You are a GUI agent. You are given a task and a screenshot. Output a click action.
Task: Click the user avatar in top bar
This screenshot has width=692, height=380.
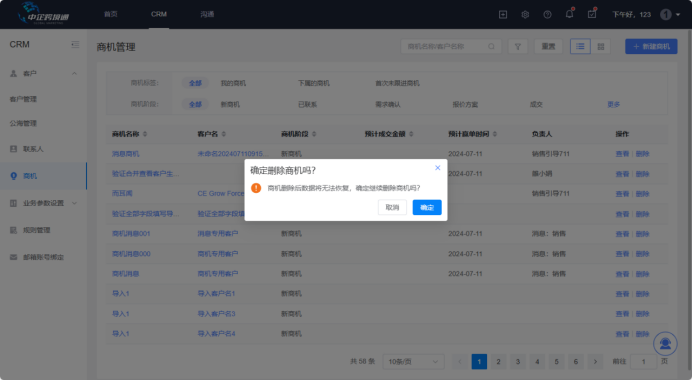click(x=666, y=15)
